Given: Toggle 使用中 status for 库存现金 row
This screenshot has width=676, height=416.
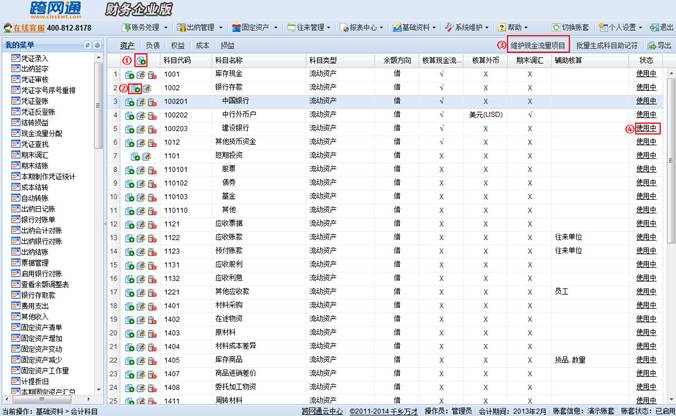Looking at the screenshot, I should [647, 75].
